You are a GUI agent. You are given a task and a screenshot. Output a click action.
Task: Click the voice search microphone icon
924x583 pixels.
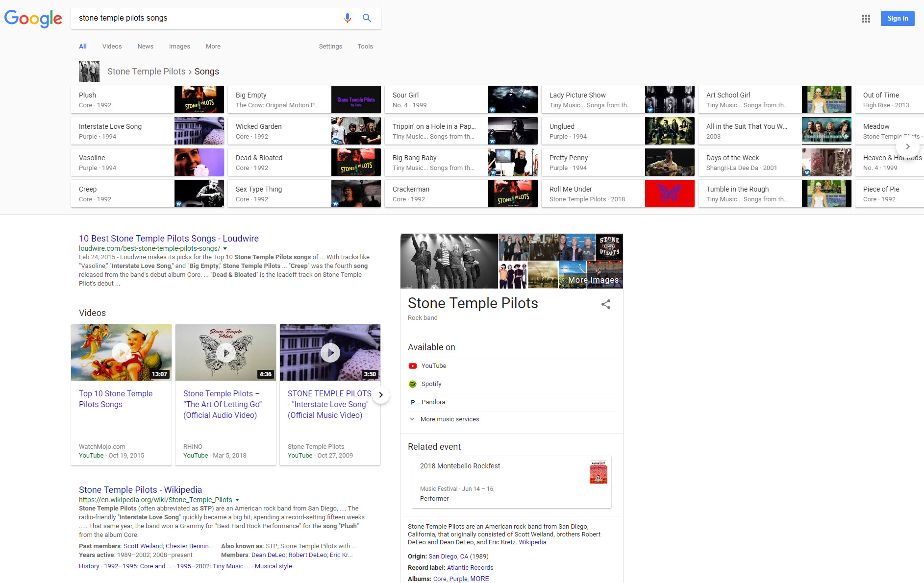point(347,18)
